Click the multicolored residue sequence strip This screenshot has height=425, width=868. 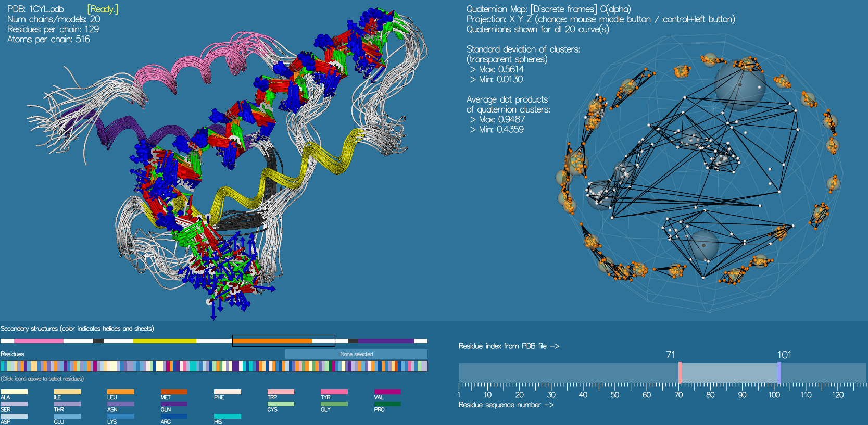pyautogui.click(x=214, y=366)
